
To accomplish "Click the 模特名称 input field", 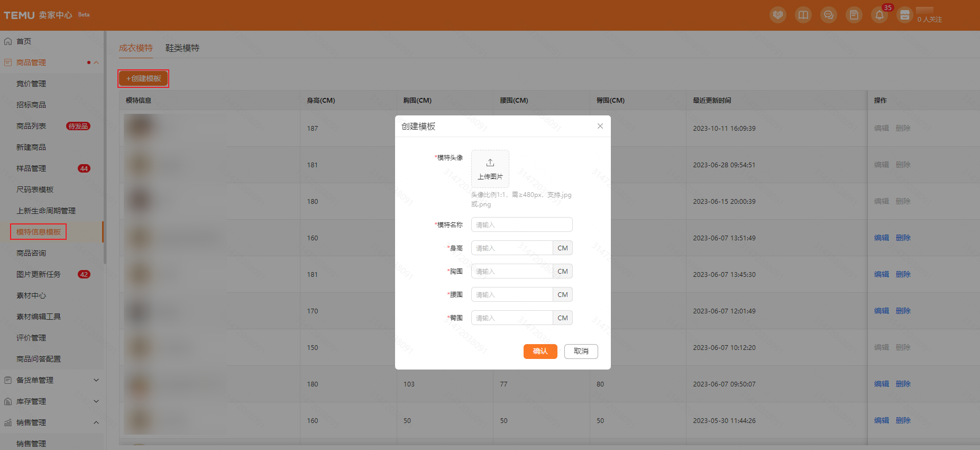I will [x=521, y=225].
